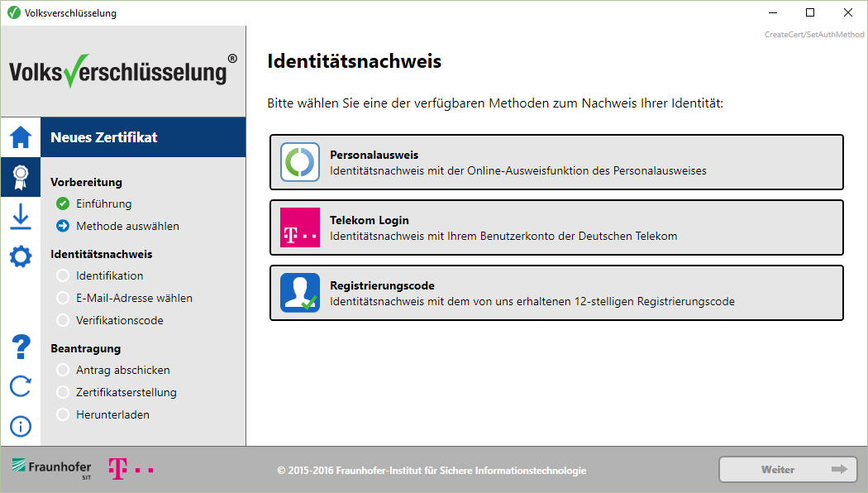Image resolution: width=868 pixels, height=493 pixels.
Task: Click the Identitätsnachweis sidebar section heading
Action: tap(102, 254)
